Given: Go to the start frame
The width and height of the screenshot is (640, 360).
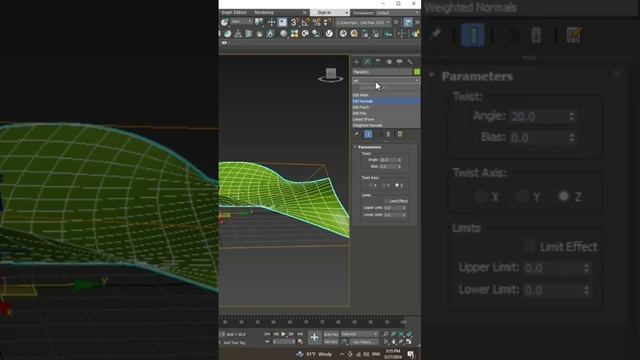Looking at the screenshot, I should click(267, 334).
